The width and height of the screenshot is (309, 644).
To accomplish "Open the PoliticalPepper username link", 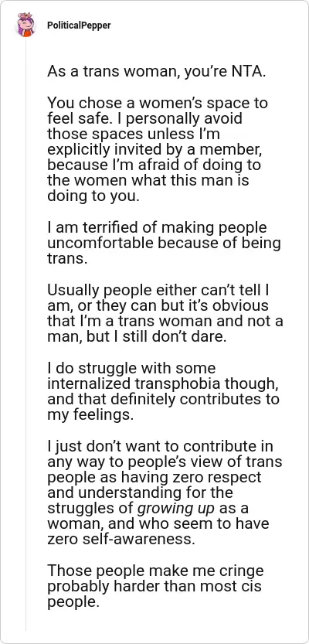I will coord(79,26).
